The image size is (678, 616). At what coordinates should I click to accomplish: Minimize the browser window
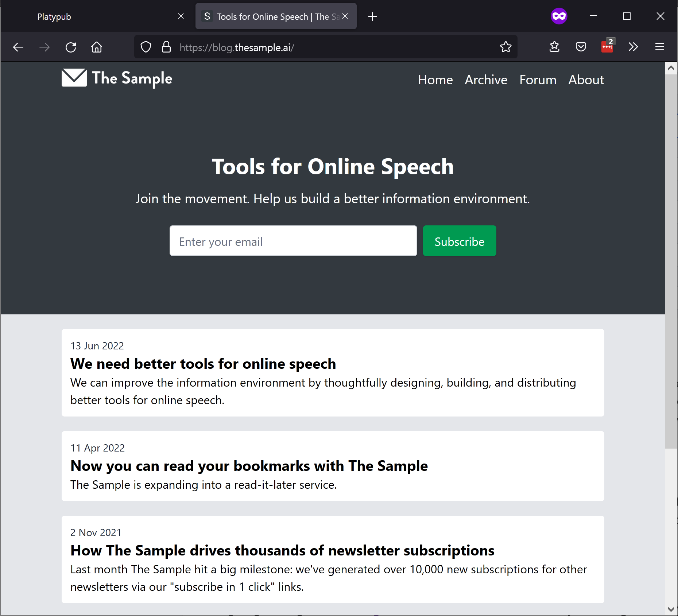click(x=593, y=16)
